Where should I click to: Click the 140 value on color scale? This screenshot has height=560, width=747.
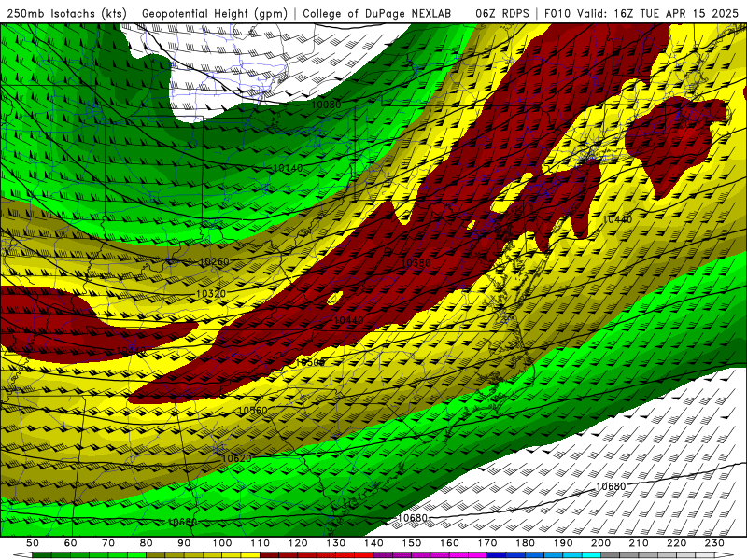(x=373, y=543)
